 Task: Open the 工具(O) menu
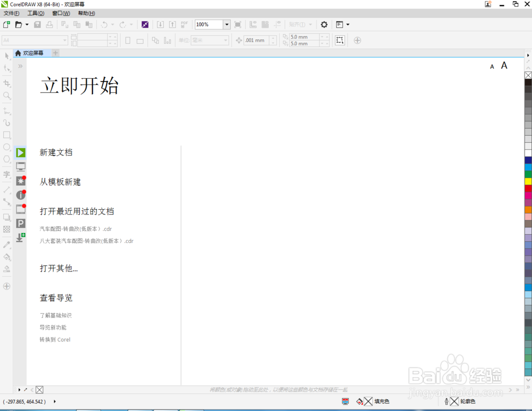(x=36, y=13)
